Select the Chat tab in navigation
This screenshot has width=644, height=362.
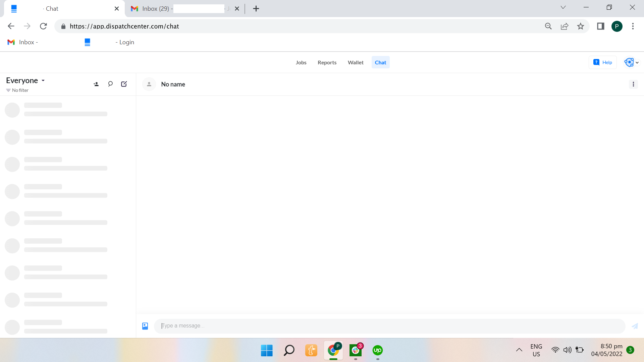(380, 62)
